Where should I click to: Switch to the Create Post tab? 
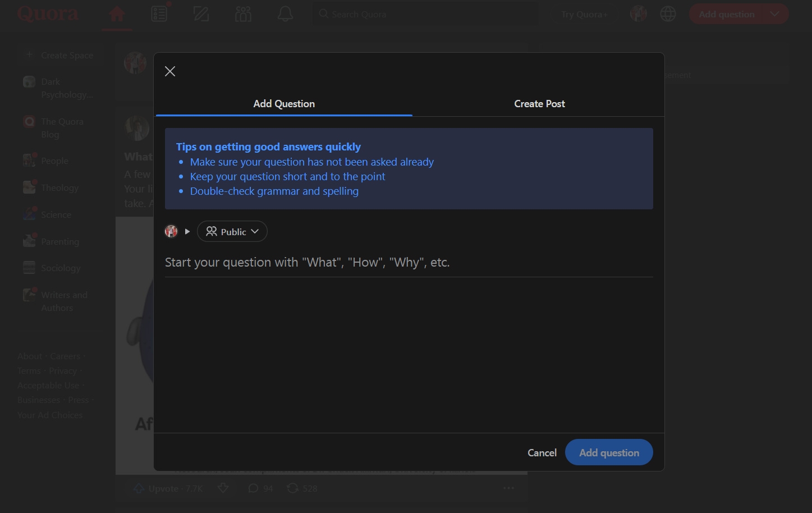point(539,104)
